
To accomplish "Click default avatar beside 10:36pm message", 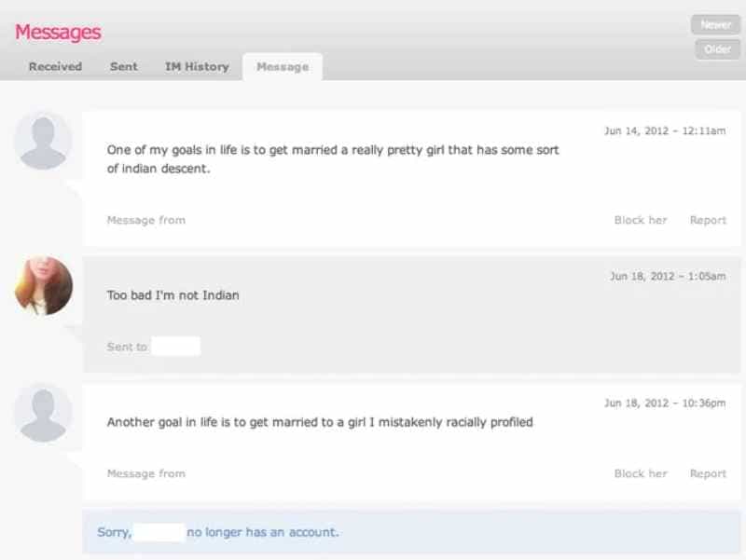I will click(x=43, y=413).
